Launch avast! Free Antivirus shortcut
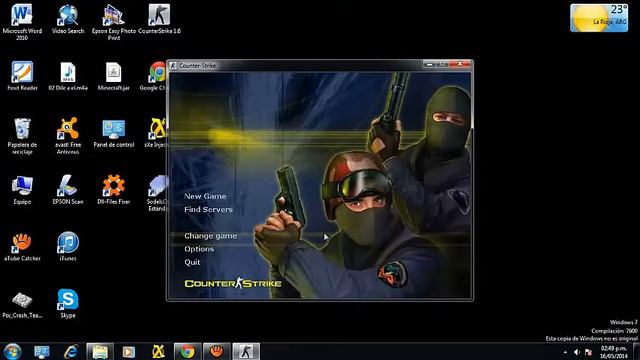 pos(68,136)
